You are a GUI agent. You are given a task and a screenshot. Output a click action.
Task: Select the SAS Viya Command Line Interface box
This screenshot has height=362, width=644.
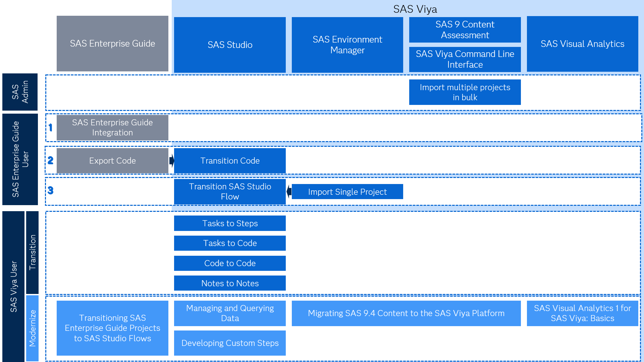tap(465, 59)
